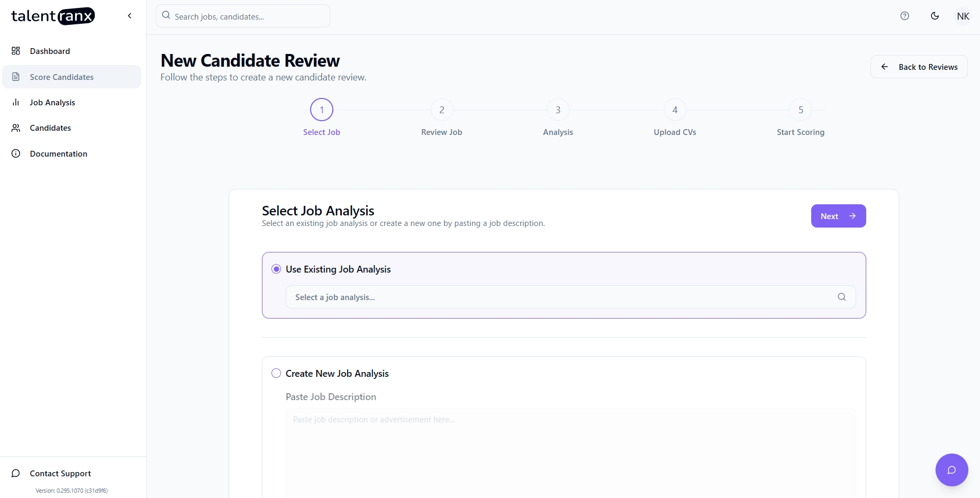Toggle dark mode with the moon icon
980x498 pixels.
[x=934, y=16]
